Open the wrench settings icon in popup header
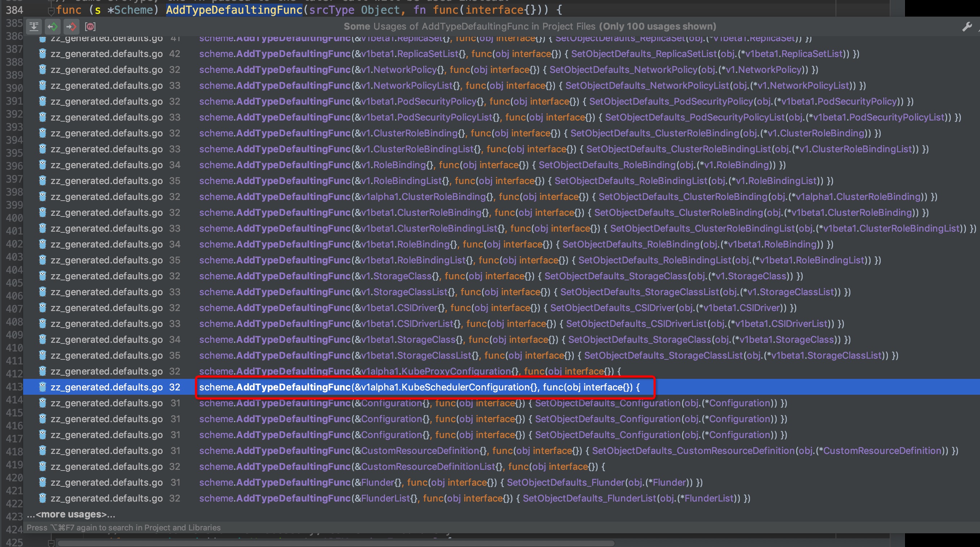Viewport: 980px width, 547px height. click(966, 26)
